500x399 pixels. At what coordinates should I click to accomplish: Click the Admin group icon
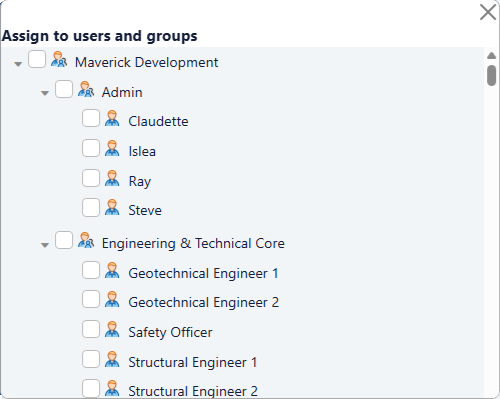(86, 89)
